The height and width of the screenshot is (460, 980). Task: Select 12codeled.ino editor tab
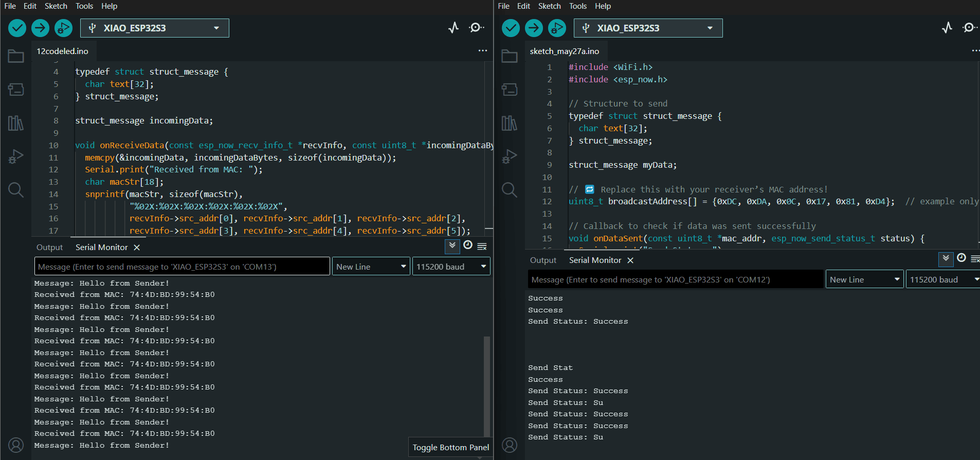coord(63,51)
